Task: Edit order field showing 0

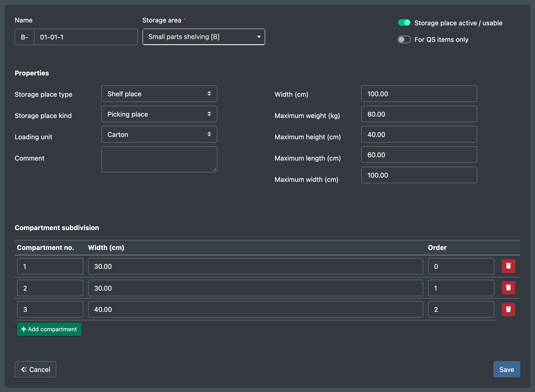Action: (x=461, y=266)
